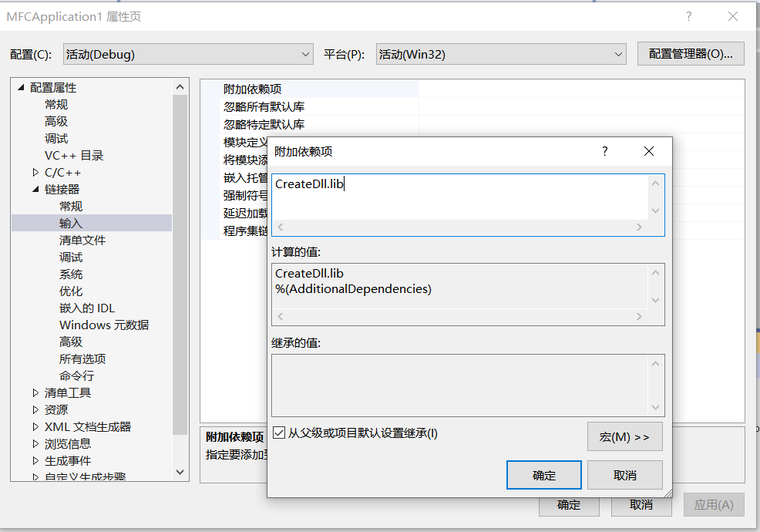Select the Windows 元数据 item
The height and width of the screenshot is (532, 760).
pyautogui.click(x=104, y=325)
